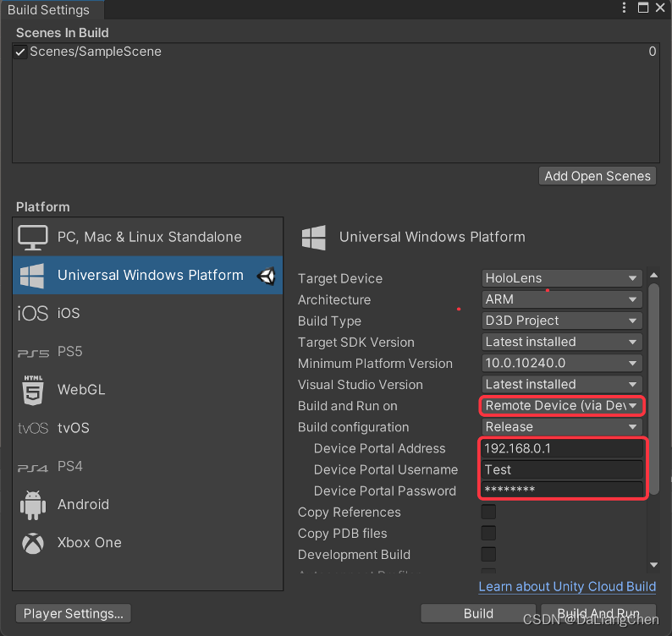Click the Target Device label
The height and width of the screenshot is (636, 672).
coord(340,279)
